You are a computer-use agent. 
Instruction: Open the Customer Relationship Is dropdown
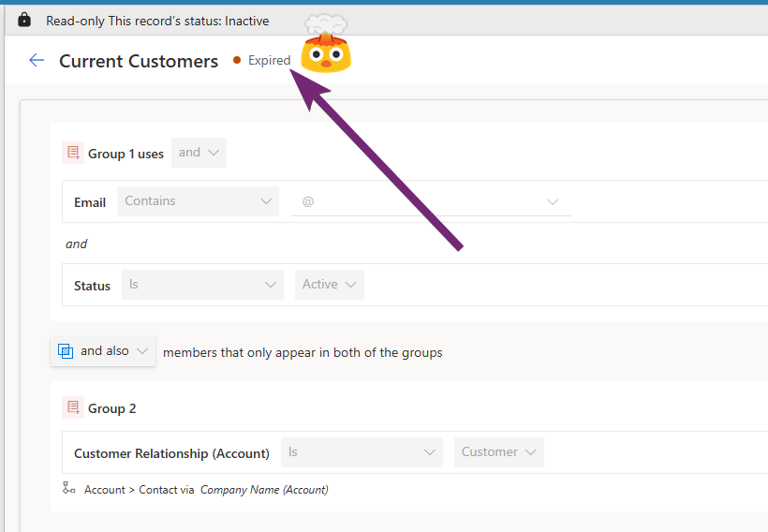[362, 452]
